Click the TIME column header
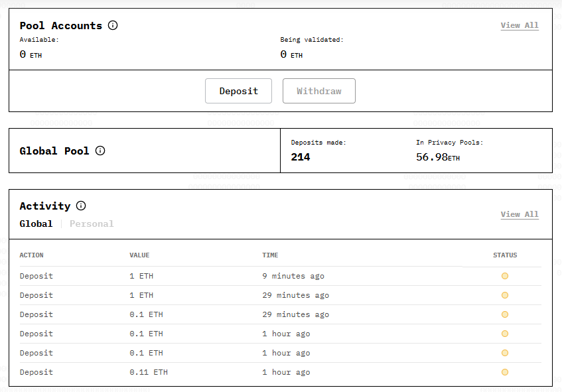This screenshot has height=392, width=562. tap(270, 255)
